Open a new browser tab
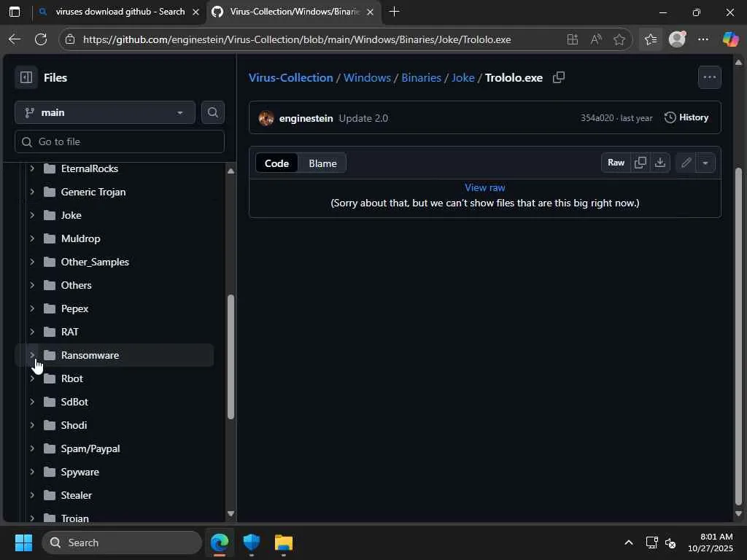This screenshot has height=560, width=747. click(x=394, y=12)
